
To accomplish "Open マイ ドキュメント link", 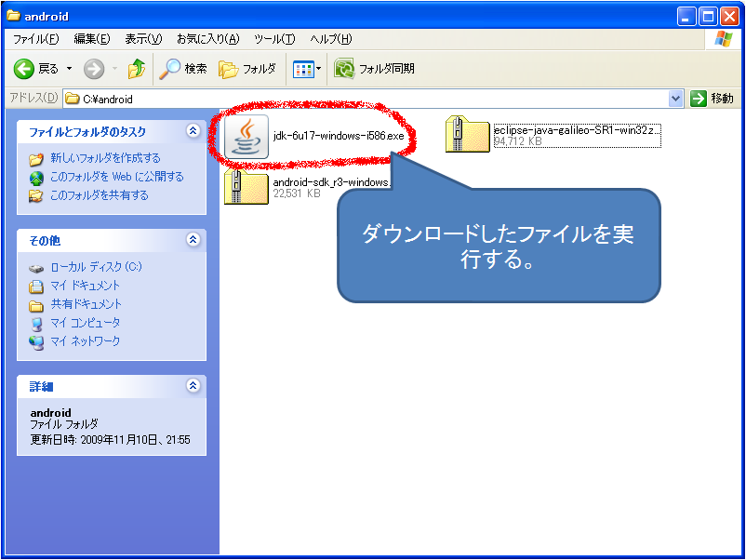I will pyautogui.click(x=86, y=286).
